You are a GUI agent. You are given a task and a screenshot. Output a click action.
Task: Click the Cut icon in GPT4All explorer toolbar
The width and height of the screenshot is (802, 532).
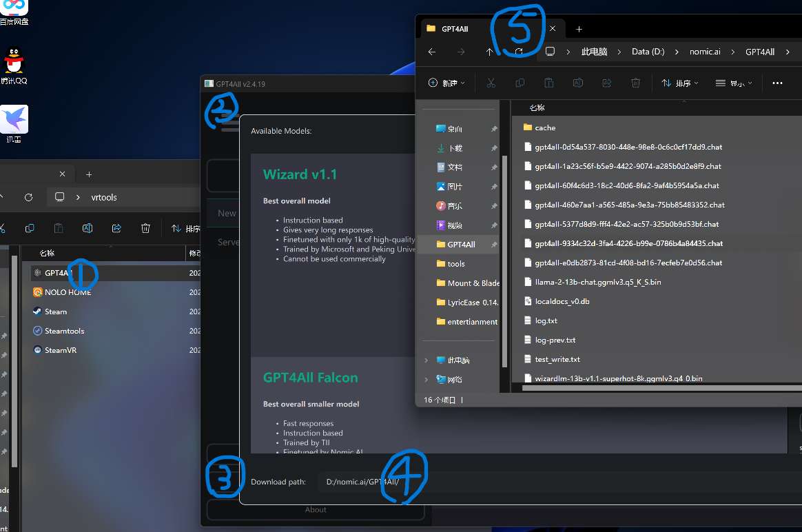(491, 83)
